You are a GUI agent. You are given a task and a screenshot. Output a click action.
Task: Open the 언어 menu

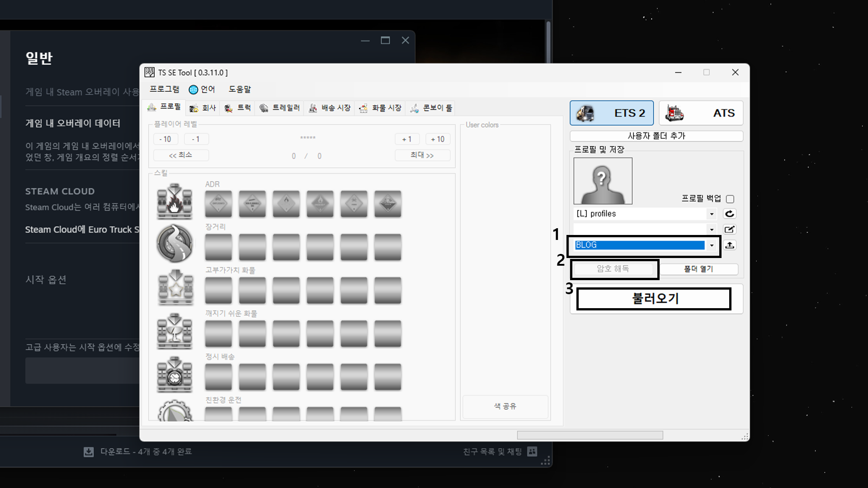[202, 89]
